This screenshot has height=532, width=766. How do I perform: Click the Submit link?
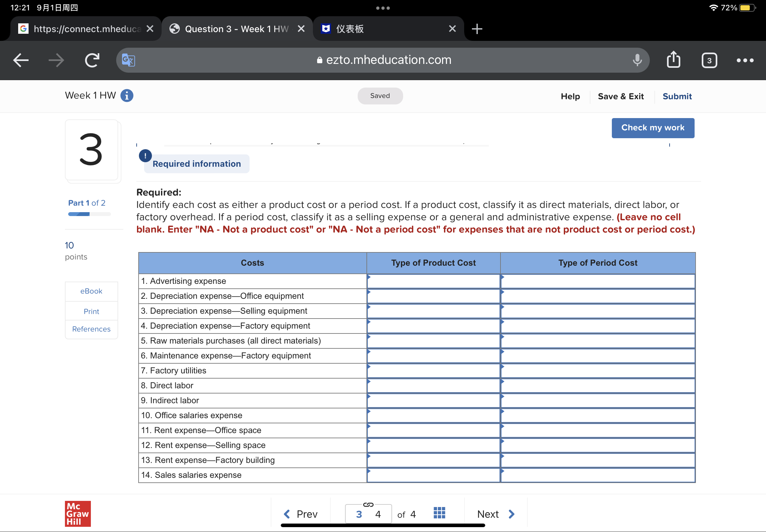pyautogui.click(x=677, y=96)
